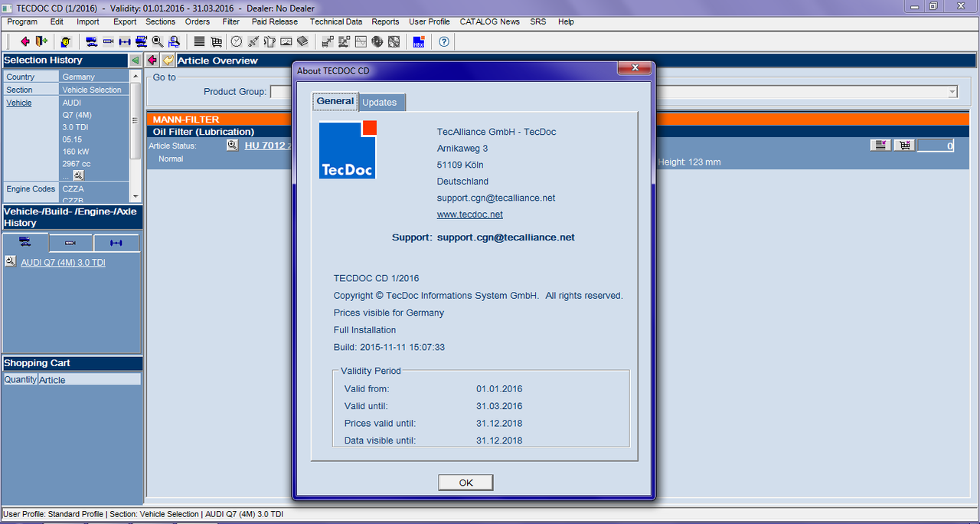Open the shopping cart toolbar icon
Screen dimensions: 980x524
[217, 41]
